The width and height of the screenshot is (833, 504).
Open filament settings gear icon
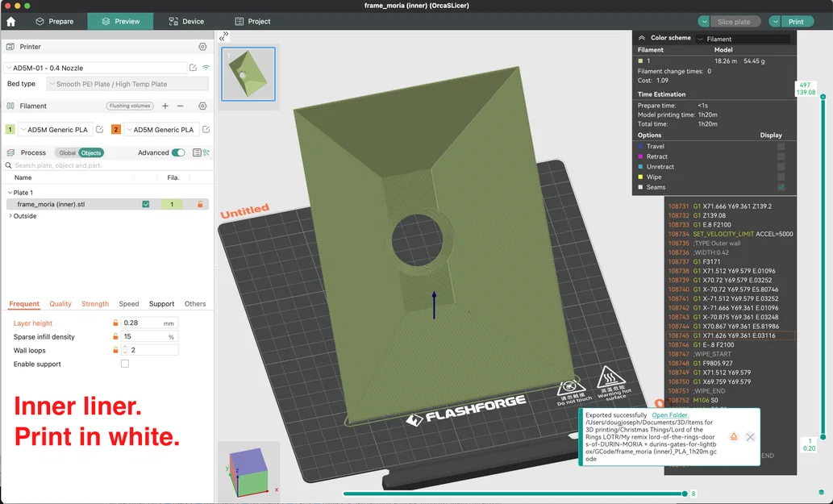click(202, 106)
